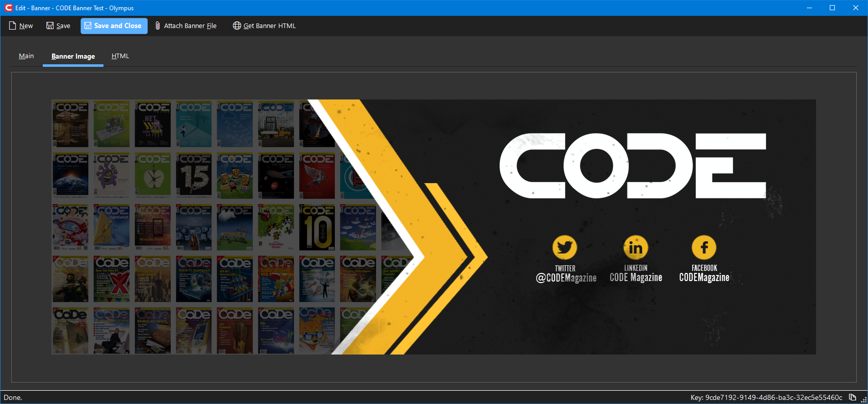This screenshot has height=404, width=868.
Task: Open the HTML tab
Action: pyautogui.click(x=120, y=56)
